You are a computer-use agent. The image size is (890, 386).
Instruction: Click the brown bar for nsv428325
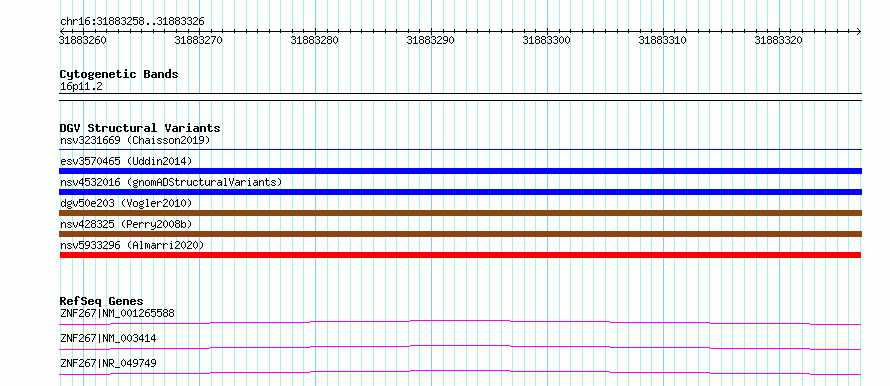coord(460,234)
